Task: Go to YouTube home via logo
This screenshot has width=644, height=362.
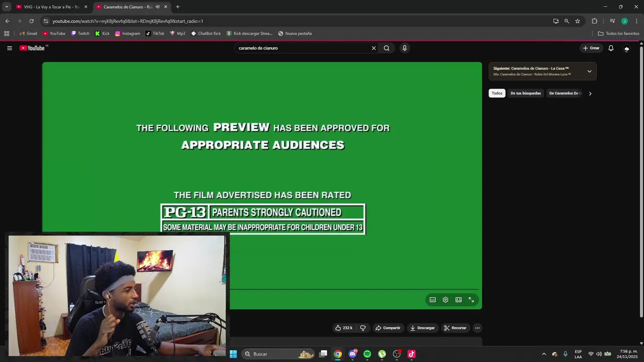Action: (x=33, y=48)
